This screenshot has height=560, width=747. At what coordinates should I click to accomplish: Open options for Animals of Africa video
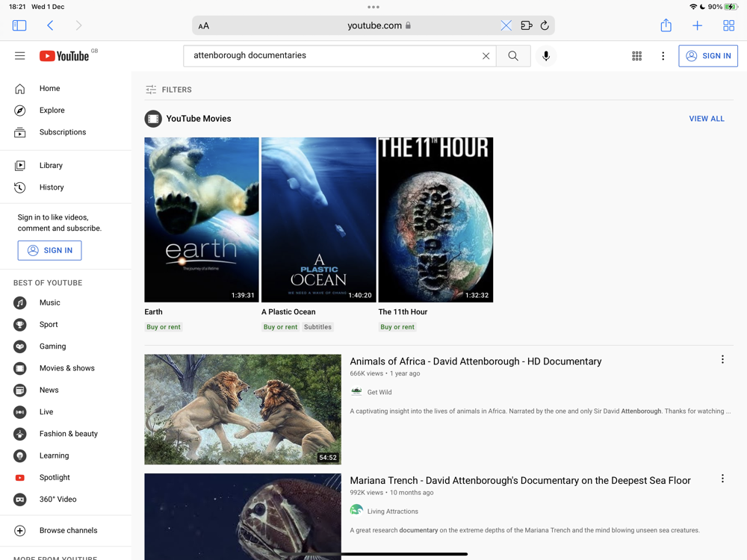pos(722,360)
